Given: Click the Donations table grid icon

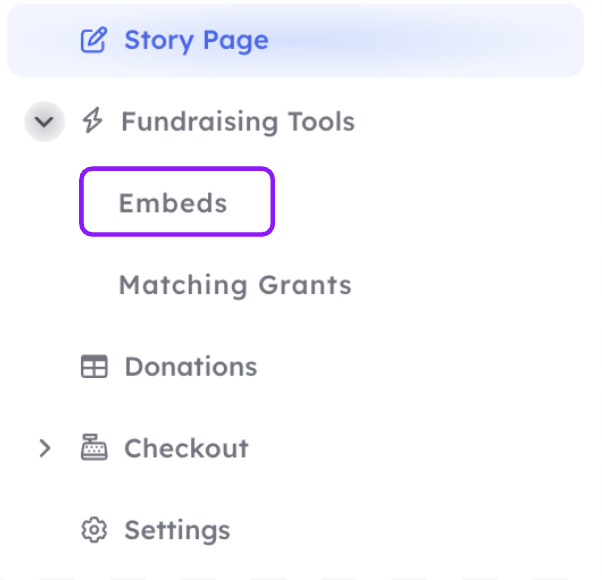Looking at the screenshot, I should click(94, 366).
